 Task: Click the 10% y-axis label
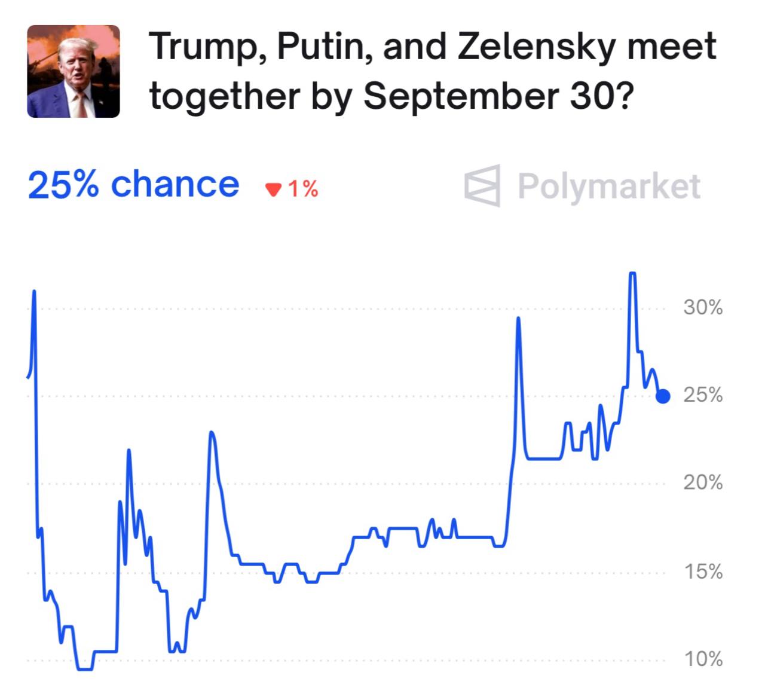click(703, 659)
